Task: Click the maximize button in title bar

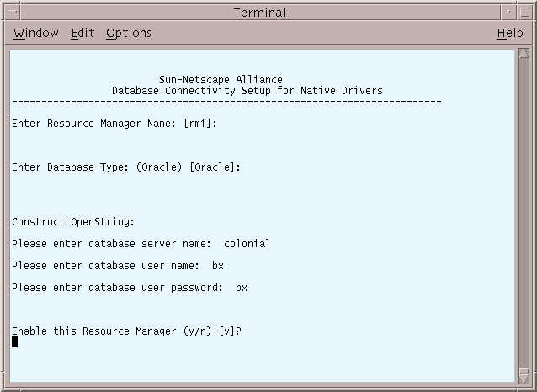Action: coord(524,13)
